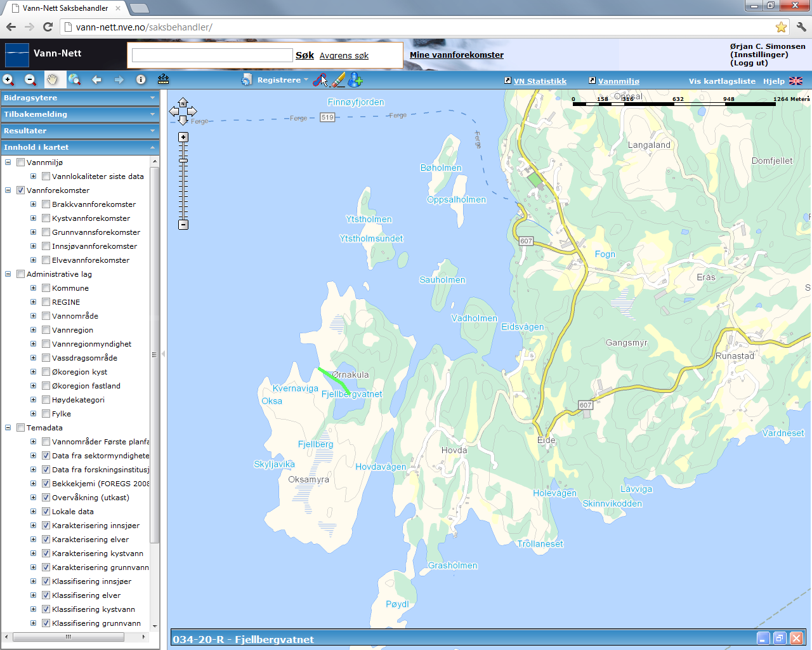The width and height of the screenshot is (812, 650).
Task: Click the Registrere gear document icon
Action: pos(247,80)
